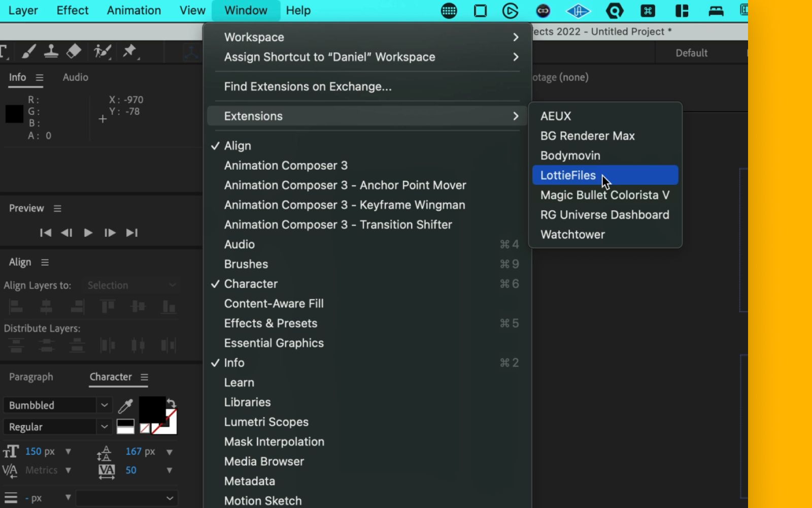Open the Effect menu

pyautogui.click(x=73, y=11)
